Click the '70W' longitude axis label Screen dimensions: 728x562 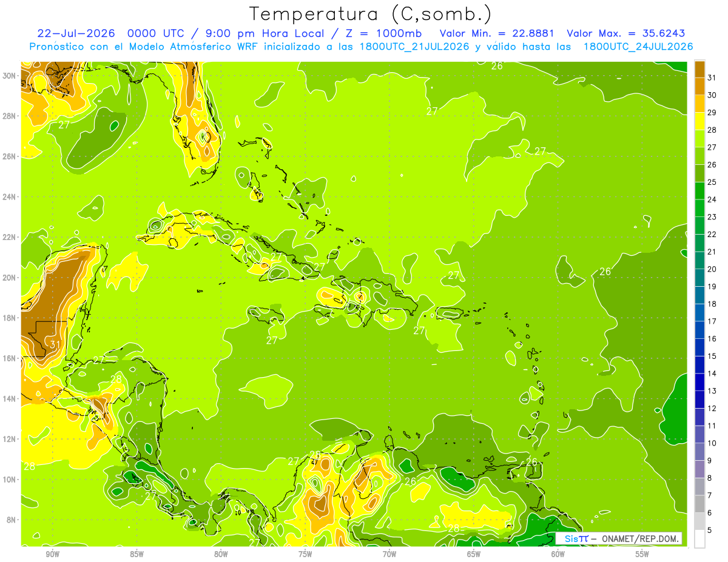(x=389, y=554)
